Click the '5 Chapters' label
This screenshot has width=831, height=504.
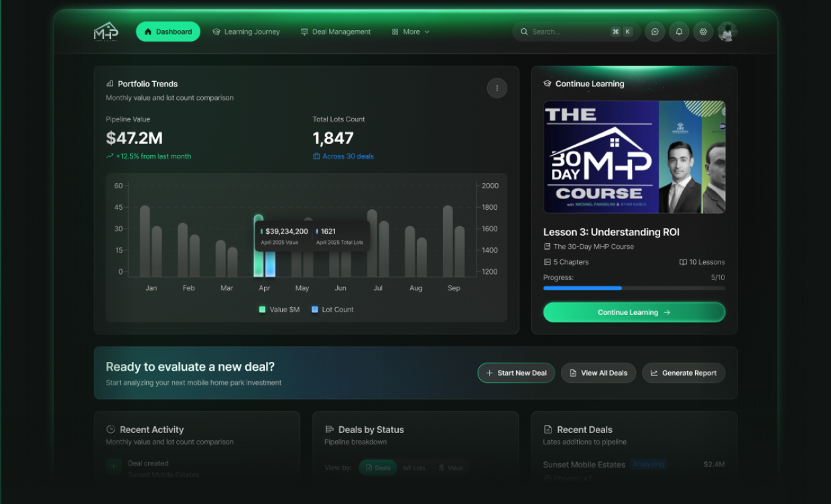pyautogui.click(x=571, y=262)
